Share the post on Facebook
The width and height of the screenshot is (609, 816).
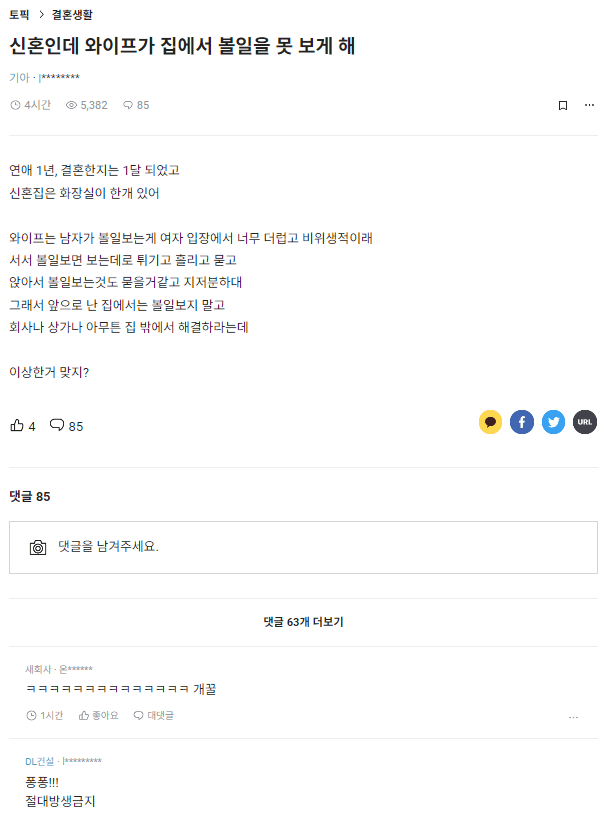(x=522, y=422)
